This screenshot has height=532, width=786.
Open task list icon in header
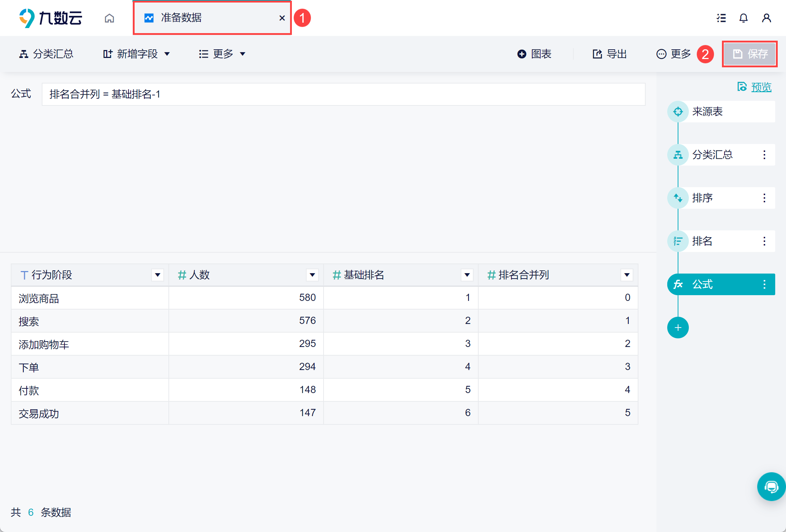[721, 18]
